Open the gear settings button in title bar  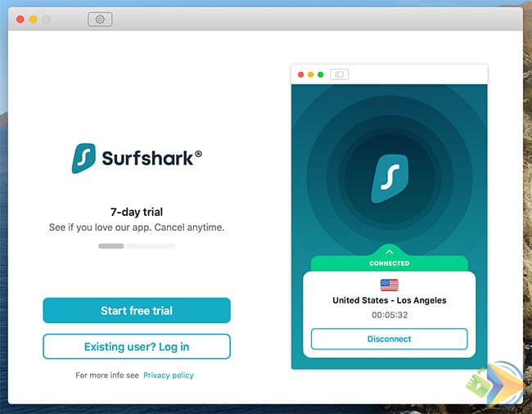click(x=100, y=20)
